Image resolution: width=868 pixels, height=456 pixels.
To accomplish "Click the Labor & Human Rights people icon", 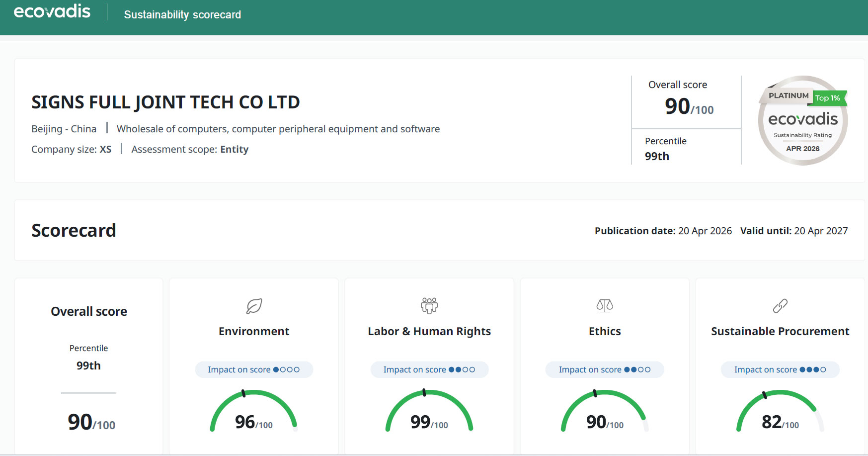I will point(429,305).
